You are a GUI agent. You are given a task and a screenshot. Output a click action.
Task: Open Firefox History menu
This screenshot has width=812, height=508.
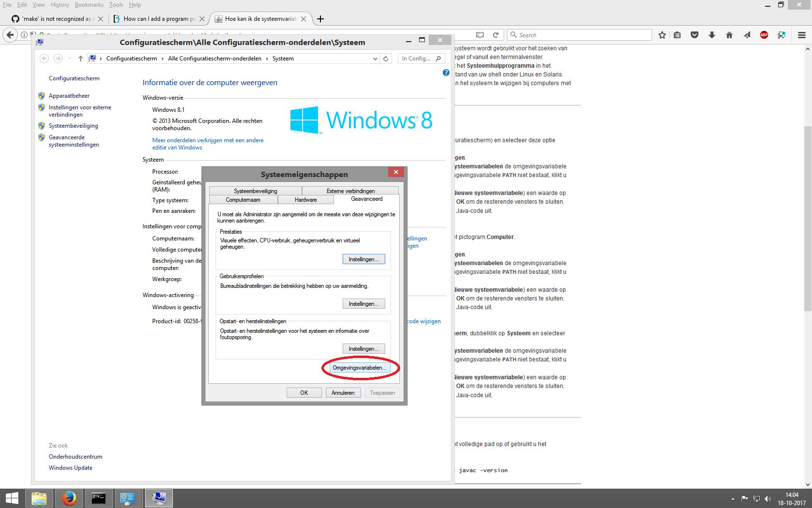[x=60, y=5]
